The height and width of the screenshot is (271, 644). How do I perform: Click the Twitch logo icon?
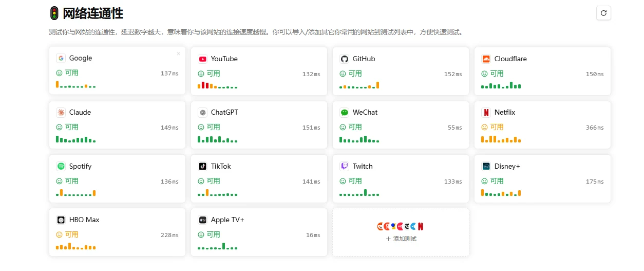[344, 166]
